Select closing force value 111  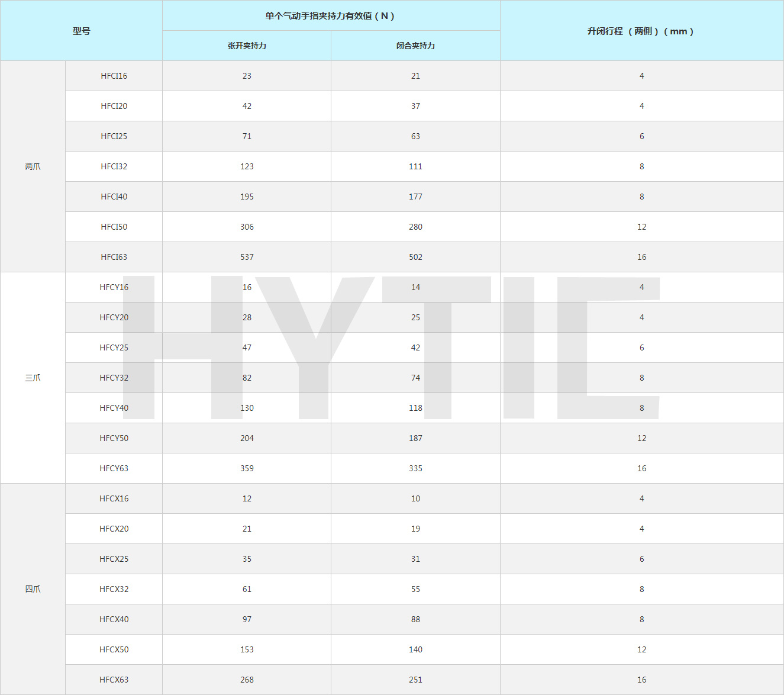415,166
